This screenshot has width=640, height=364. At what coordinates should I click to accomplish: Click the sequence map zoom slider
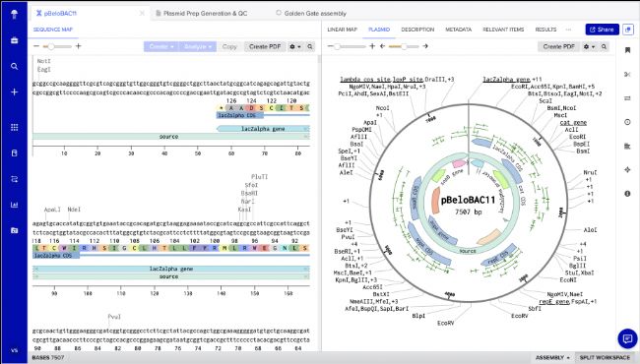point(57,46)
